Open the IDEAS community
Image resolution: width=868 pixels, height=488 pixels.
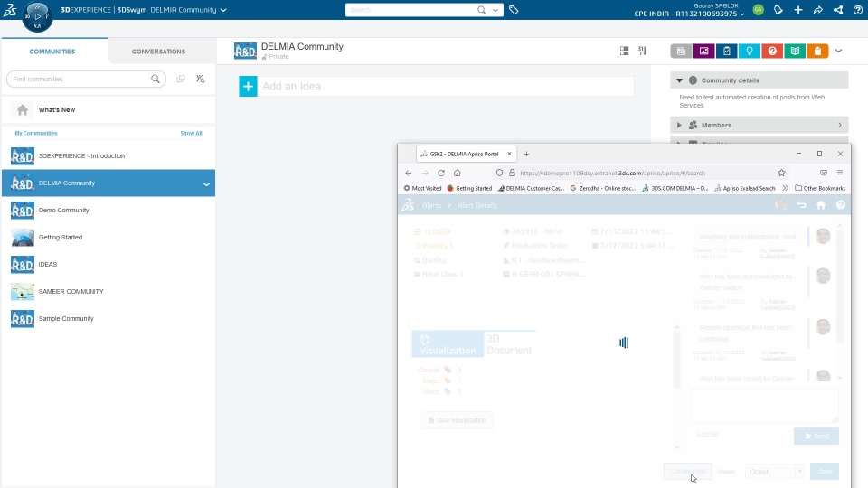pos(108,265)
